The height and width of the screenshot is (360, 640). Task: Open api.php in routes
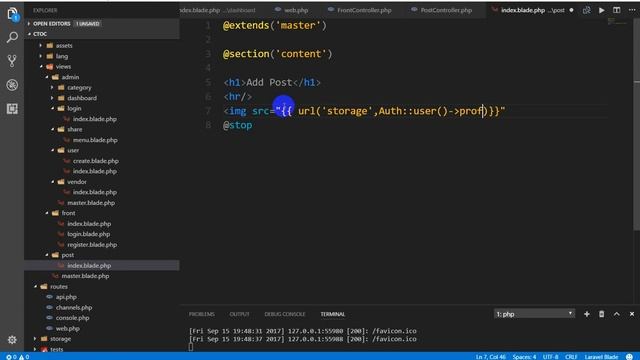point(66,297)
